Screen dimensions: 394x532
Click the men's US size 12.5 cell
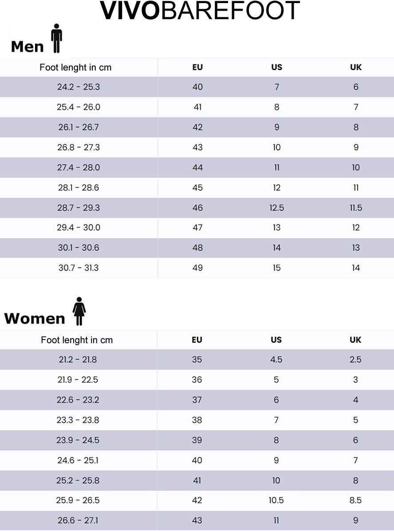(x=276, y=207)
